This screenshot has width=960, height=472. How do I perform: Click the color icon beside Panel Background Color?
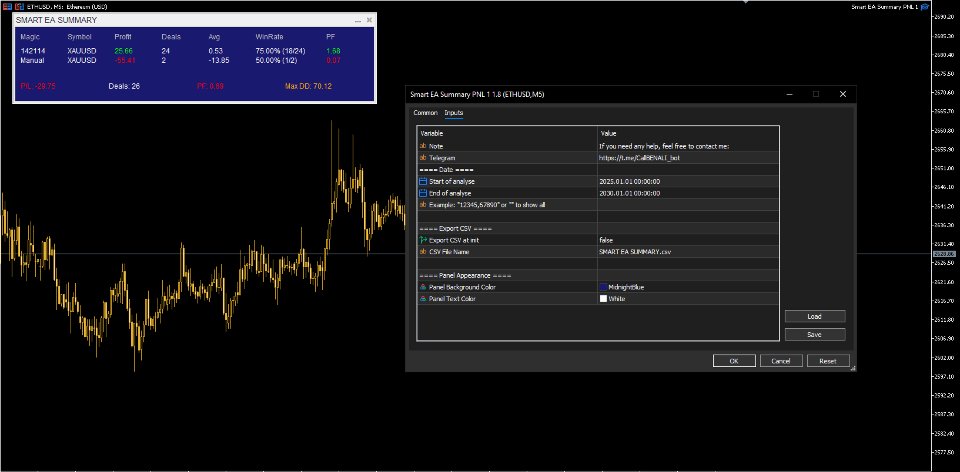422,287
